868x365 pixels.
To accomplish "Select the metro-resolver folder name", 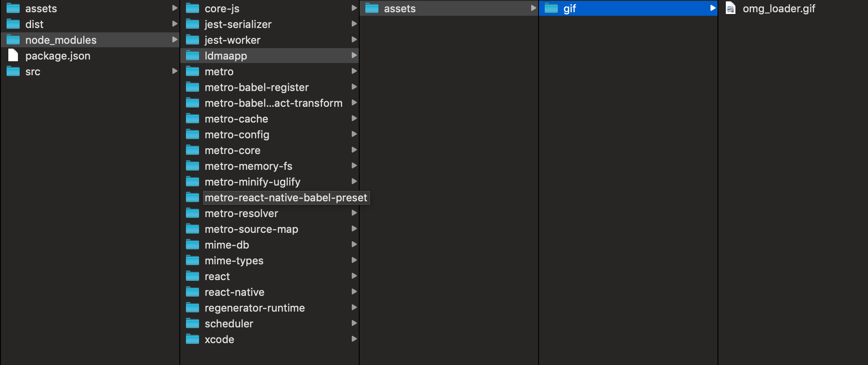I will coord(241,213).
